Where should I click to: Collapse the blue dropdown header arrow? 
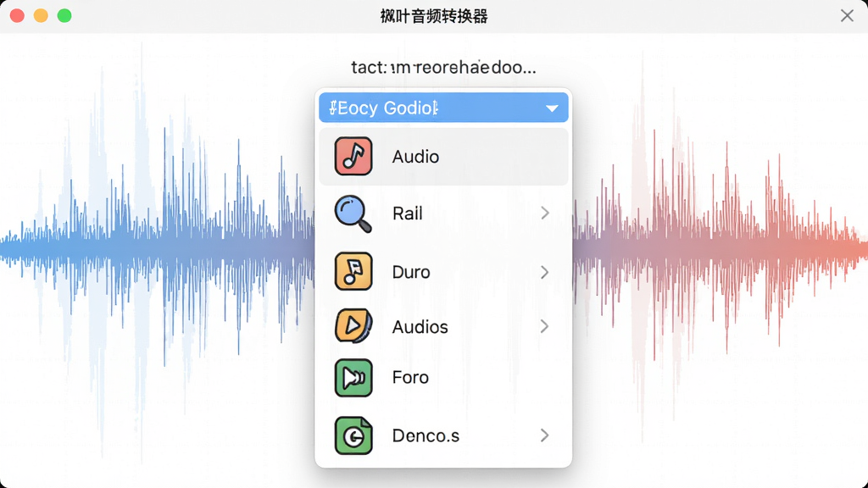tap(552, 108)
